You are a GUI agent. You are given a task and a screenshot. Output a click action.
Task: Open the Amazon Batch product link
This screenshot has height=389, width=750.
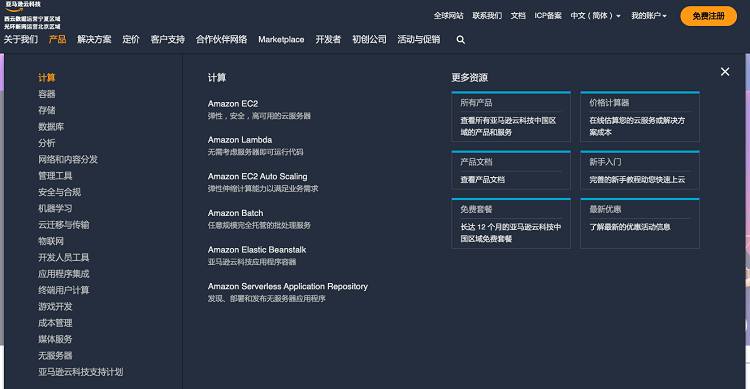235,213
